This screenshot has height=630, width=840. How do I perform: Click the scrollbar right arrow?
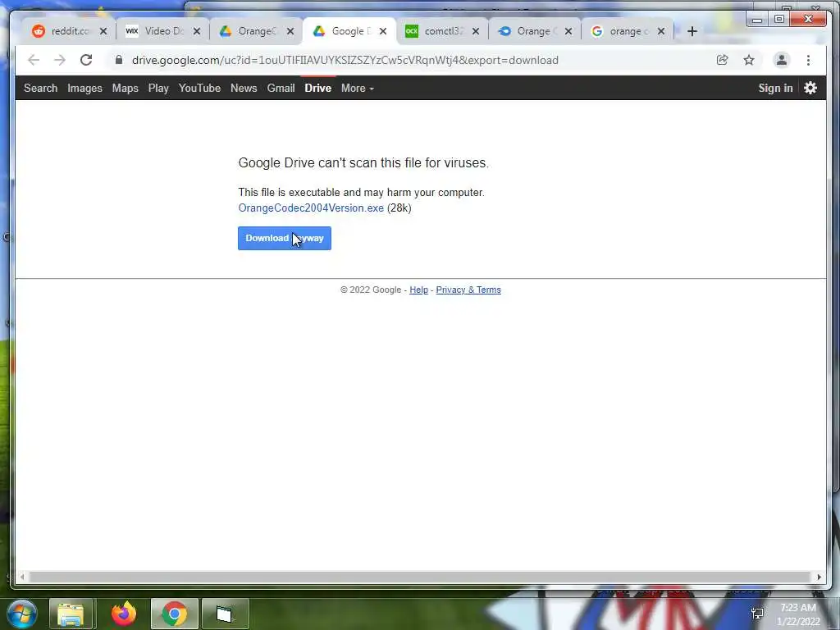click(x=819, y=577)
